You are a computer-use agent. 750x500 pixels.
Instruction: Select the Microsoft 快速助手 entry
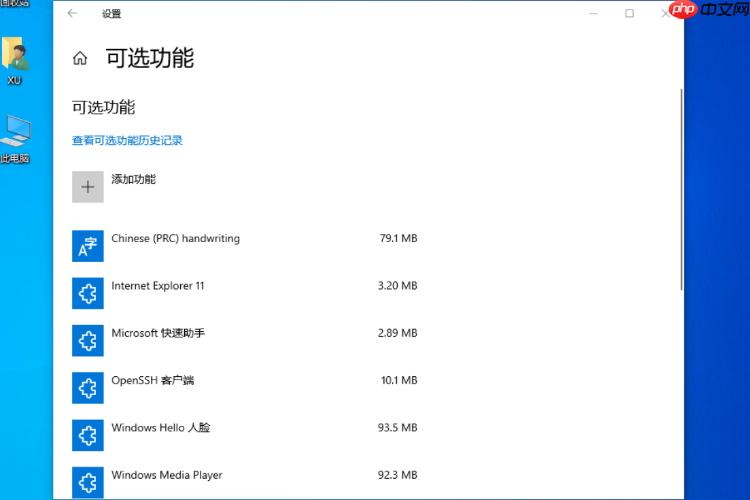click(245, 341)
